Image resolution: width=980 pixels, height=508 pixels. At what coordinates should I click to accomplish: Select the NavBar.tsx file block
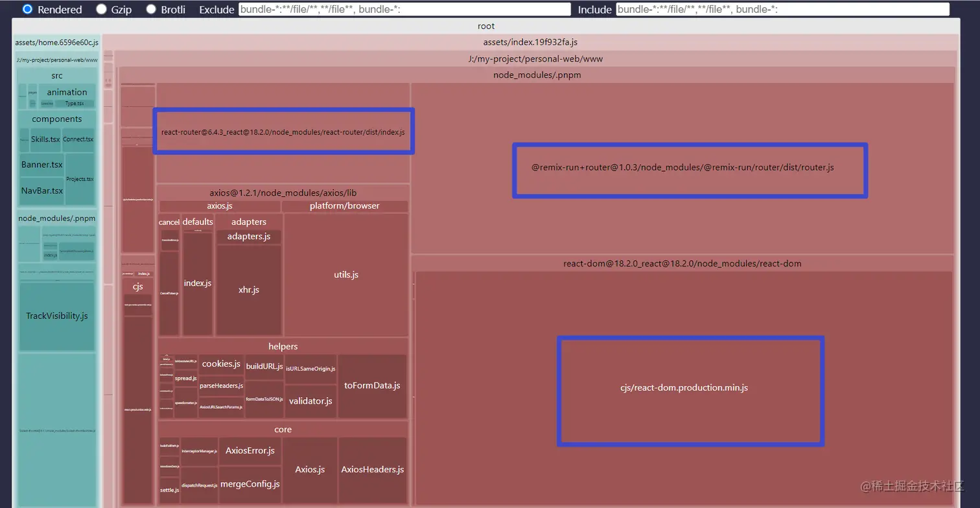point(42,191)
